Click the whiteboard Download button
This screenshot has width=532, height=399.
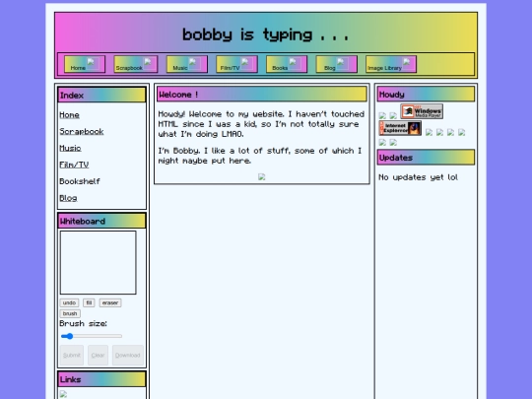[x=127, y=356]
